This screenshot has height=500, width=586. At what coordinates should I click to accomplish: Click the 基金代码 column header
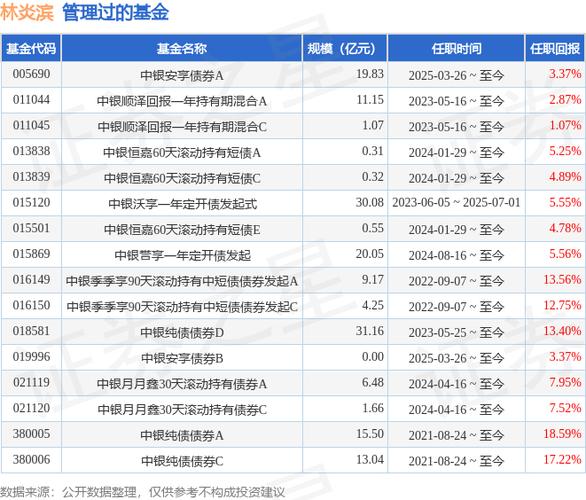click(x=31, y=48)
